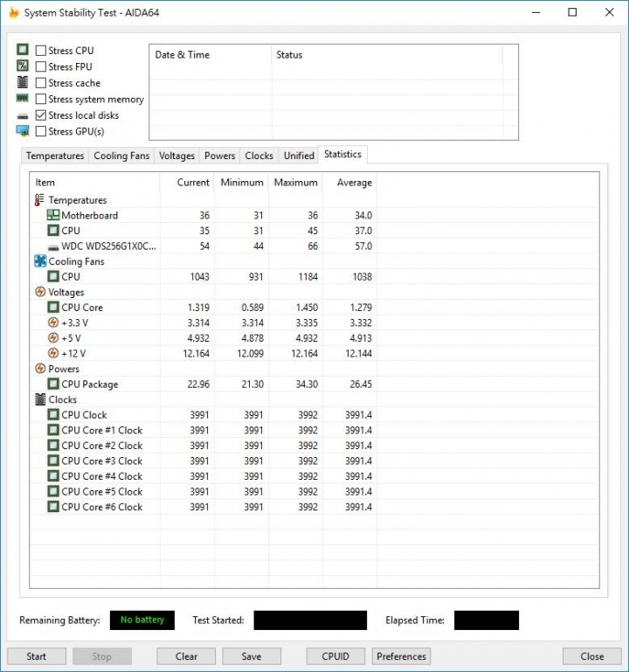Enable the Stress FPU checkbox
This screenshot has width=629, height=672.
coord(41,67)
